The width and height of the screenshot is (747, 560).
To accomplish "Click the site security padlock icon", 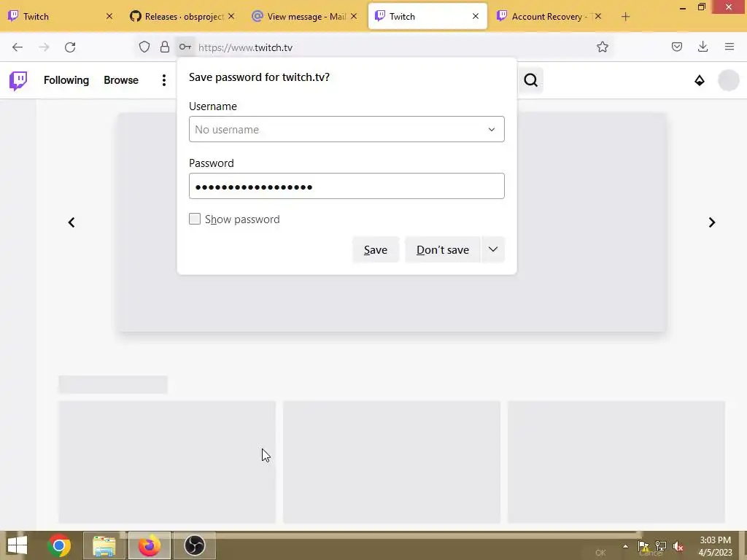I will [x=165, y=47].
